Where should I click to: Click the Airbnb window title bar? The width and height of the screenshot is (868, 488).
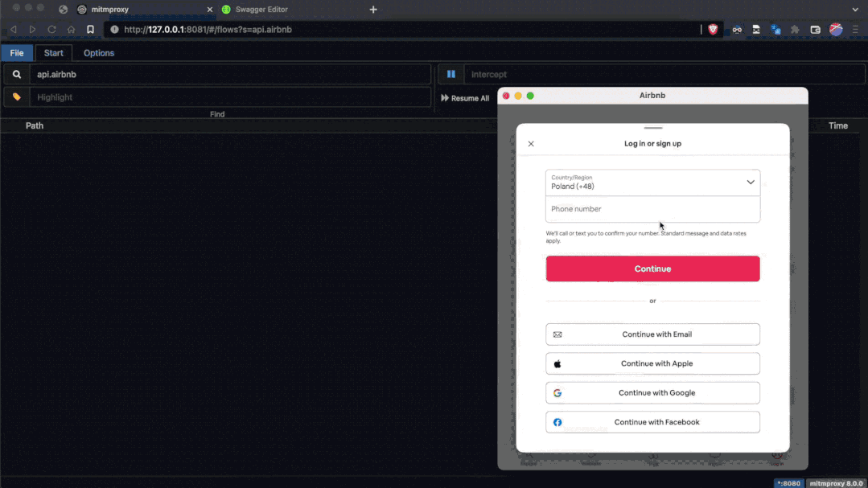point(652,95)
